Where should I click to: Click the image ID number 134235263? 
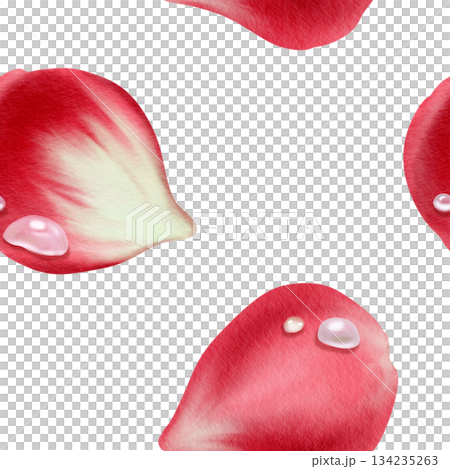coord(404,461)
